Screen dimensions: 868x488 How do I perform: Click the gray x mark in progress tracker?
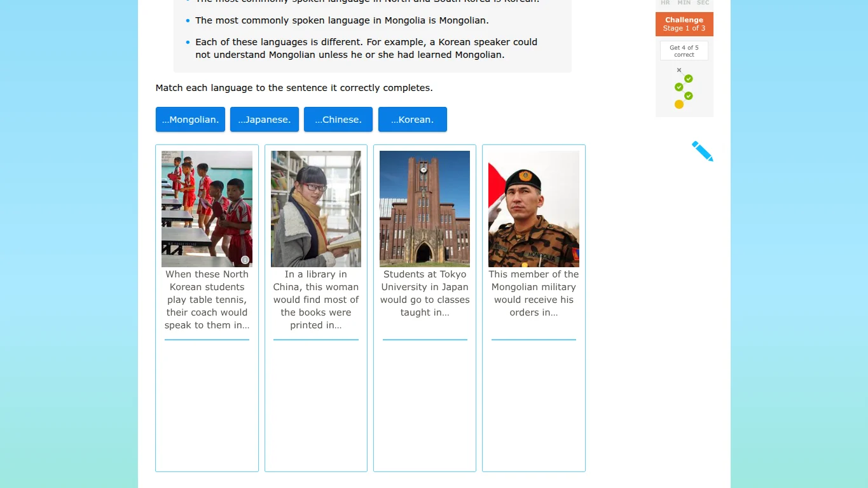pyautogui.click(x=679, y=70)
